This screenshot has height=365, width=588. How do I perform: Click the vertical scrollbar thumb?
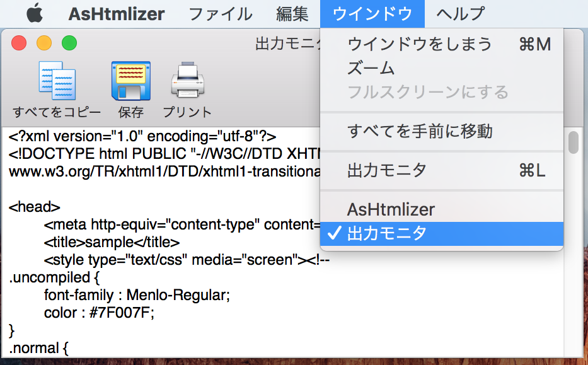[x=573, y=142]
